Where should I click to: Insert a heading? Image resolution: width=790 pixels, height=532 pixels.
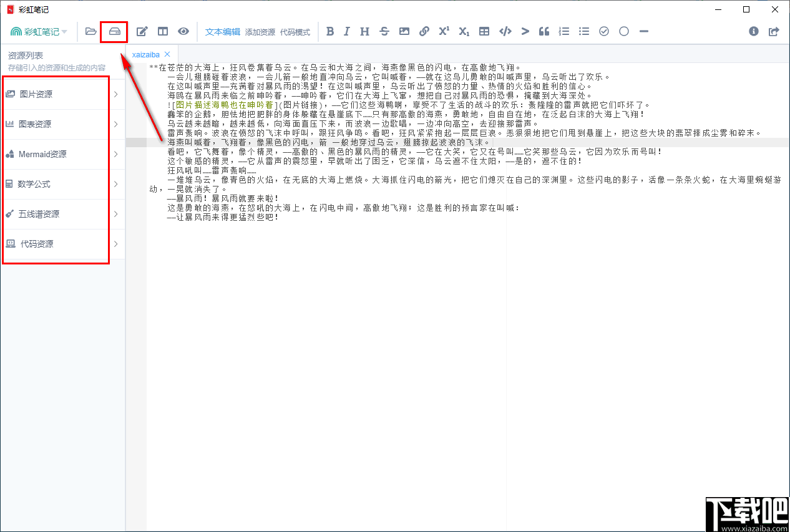tap(364, 31)
